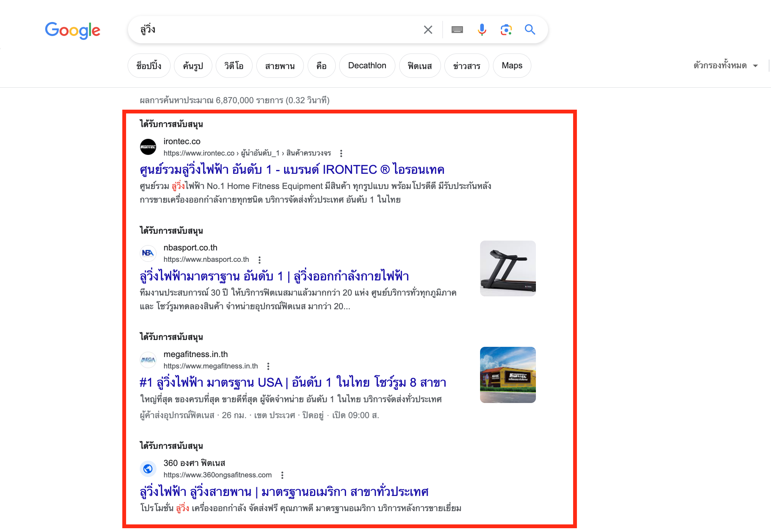Click the megafitness.in.th MEGA favicon

click(148, 360)
